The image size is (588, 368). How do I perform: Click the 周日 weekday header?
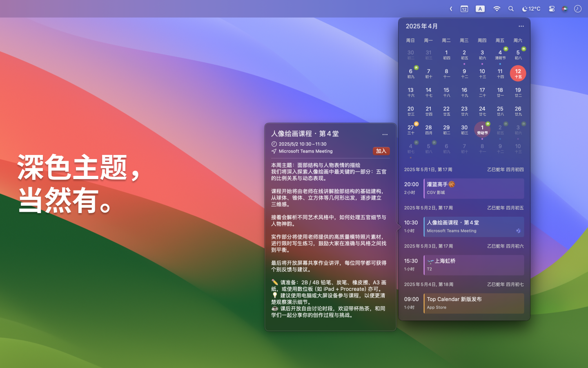410,40
